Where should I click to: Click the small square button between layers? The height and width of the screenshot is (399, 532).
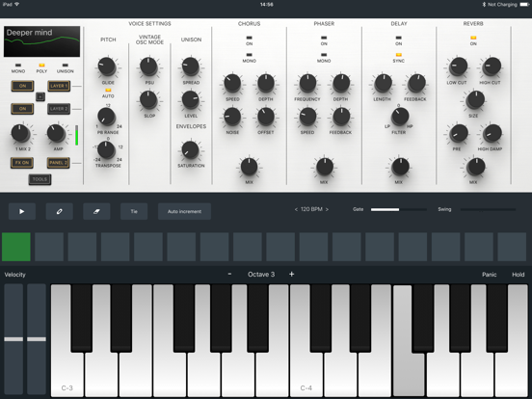tap(40, 96)
